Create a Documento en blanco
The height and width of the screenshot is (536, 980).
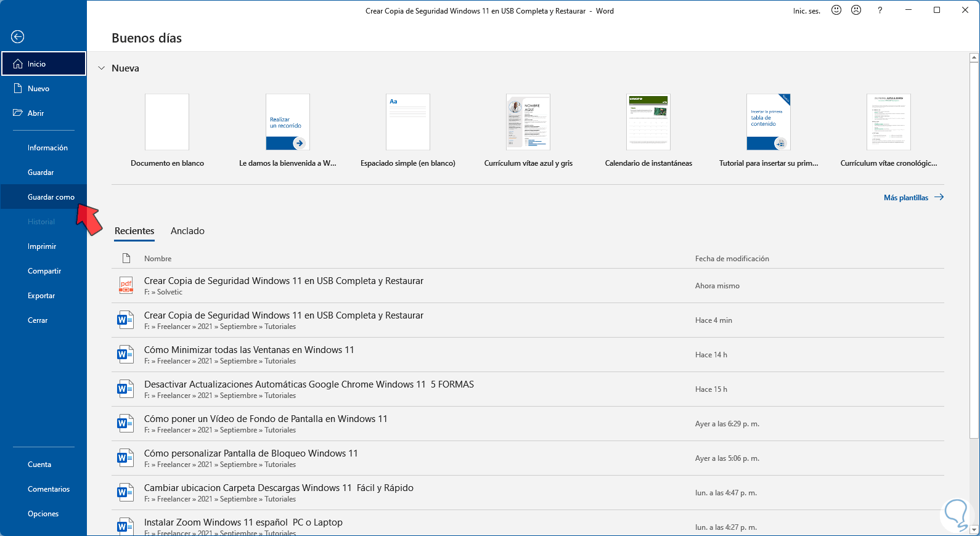[x=167, y=131]
